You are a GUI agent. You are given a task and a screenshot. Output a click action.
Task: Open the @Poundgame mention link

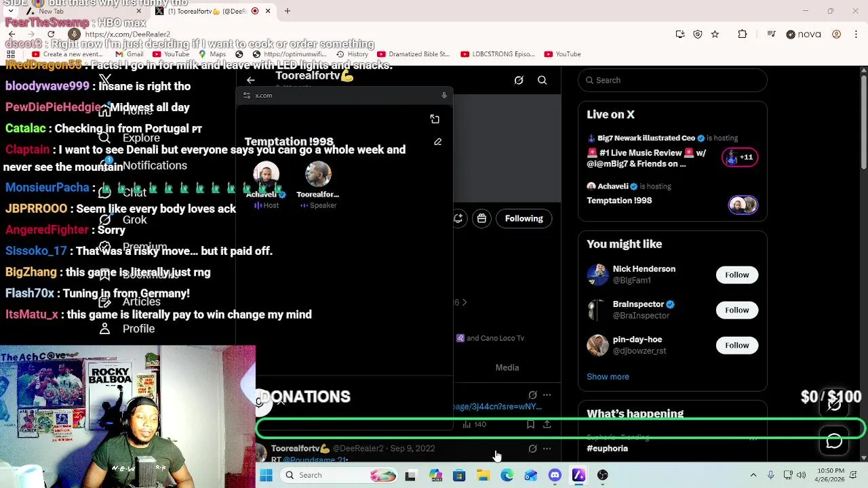tap(315, 460)
